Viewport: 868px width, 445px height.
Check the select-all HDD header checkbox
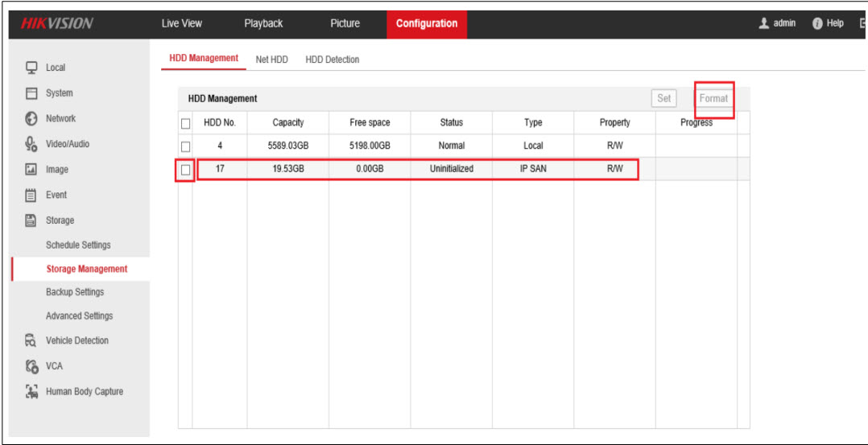tap(185, 123)
